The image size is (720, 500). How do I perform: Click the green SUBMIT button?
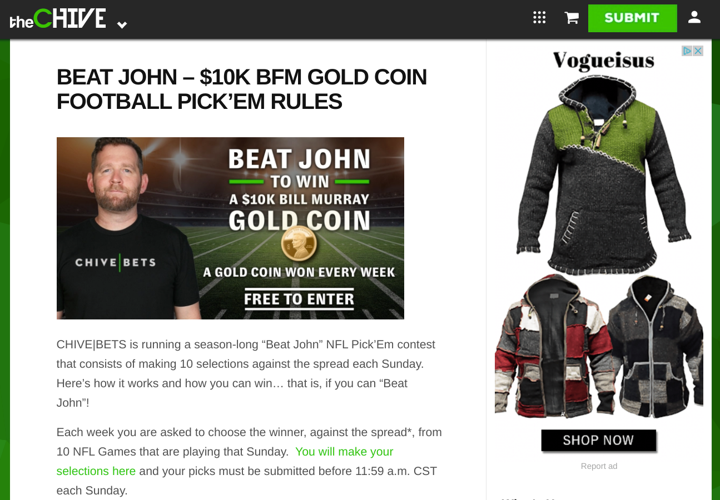tap(632, 18)
